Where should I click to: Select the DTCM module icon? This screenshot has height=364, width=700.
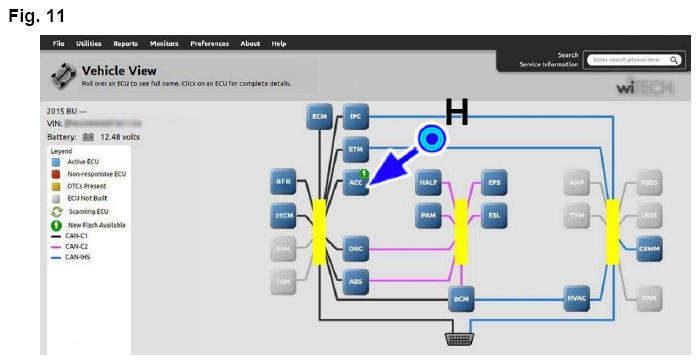[283, 216]
